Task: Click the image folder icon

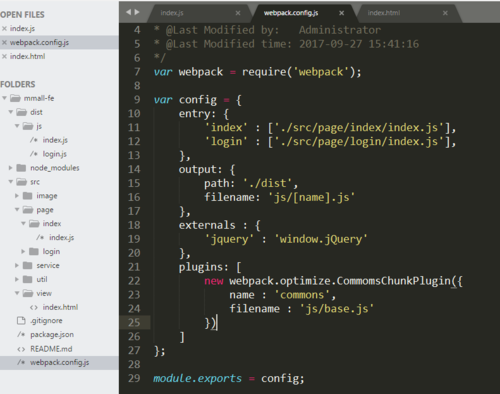Action: [x=28, y=196]
